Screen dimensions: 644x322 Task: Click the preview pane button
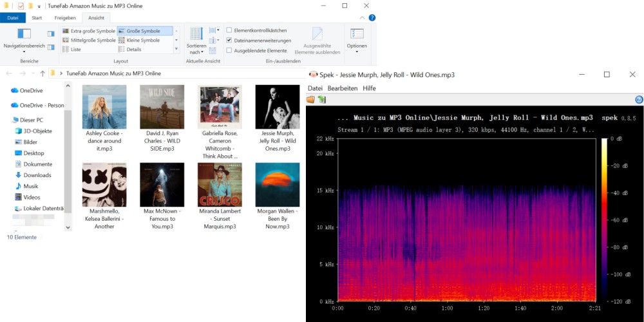point(51,33)
